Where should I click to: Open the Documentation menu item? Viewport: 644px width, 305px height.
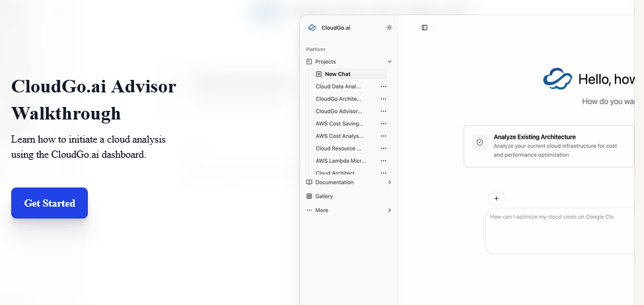(x=349, y=182)
